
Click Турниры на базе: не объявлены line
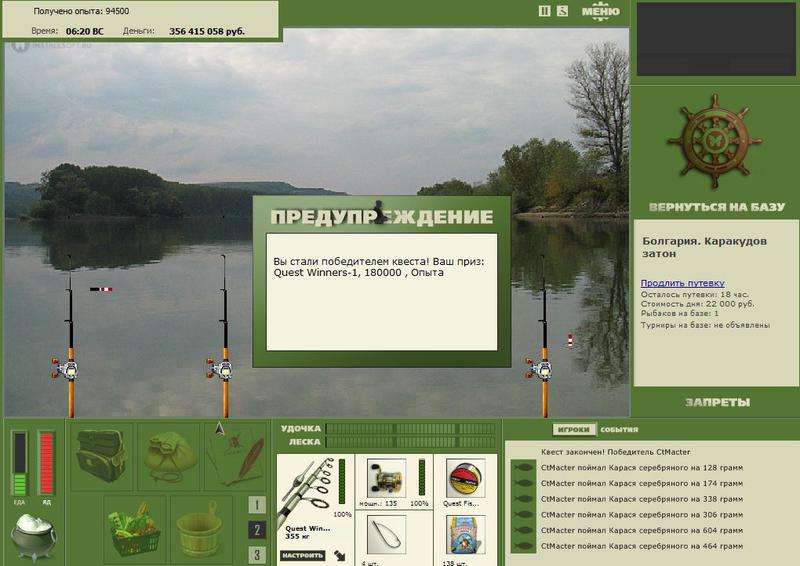pos(705,325)
